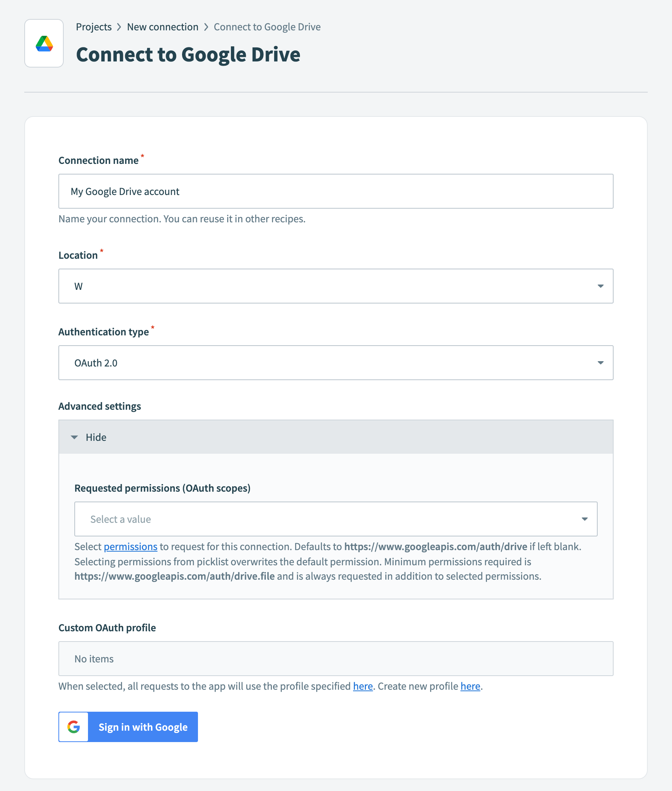Click the disclosure triangle next to Hide
This screenshot has height=791, width=672.
click(x=75, y=437)
